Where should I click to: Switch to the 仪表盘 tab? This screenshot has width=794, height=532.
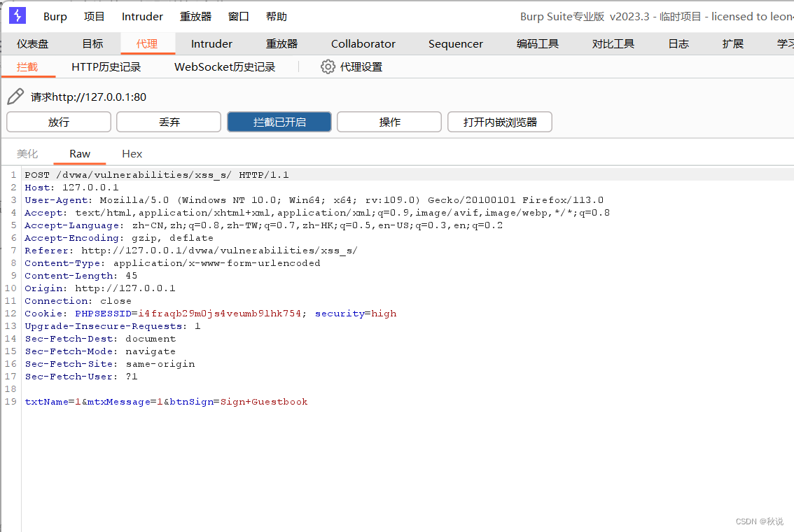pyautogui.click(x=32, y=44)
